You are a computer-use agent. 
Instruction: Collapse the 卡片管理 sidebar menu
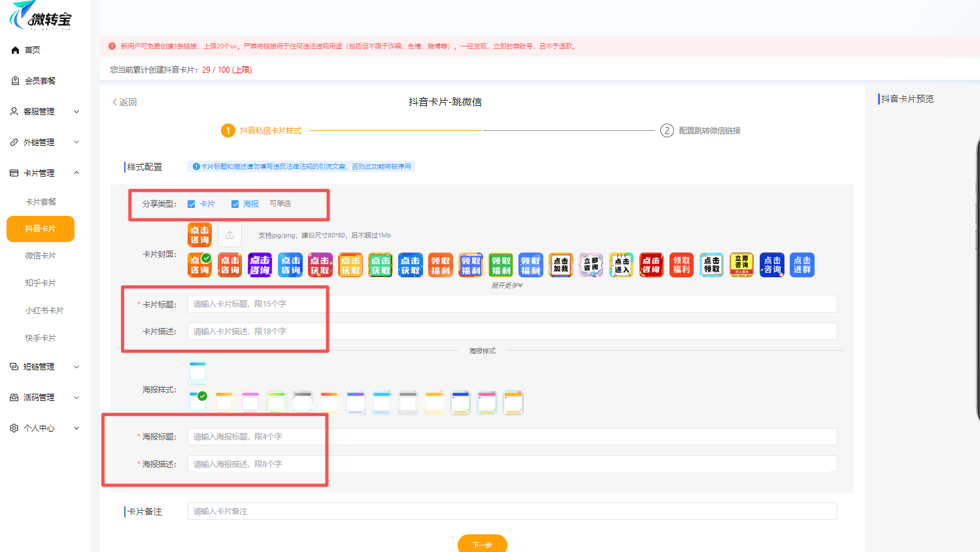(44, 173)
